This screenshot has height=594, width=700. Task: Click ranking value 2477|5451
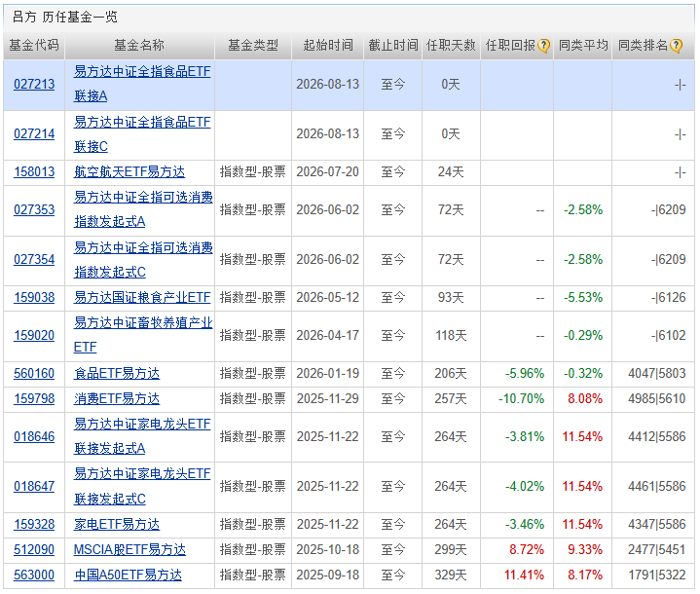[657, 550]
